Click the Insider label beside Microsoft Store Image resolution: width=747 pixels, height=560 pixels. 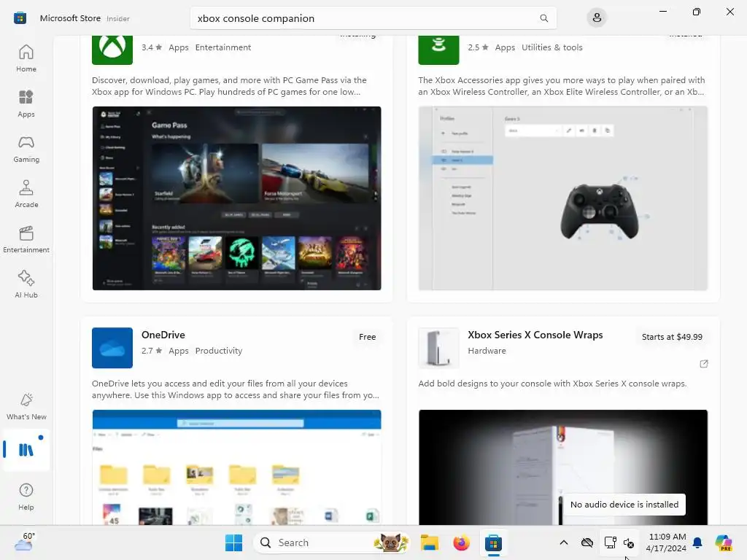coord(117,18)
